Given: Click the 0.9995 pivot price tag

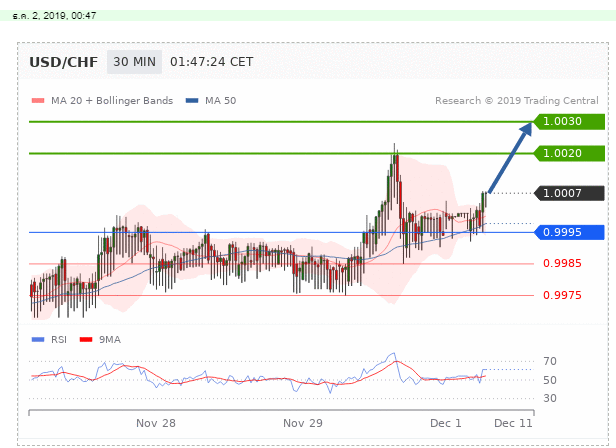Looking at the screenshot, I should click(x=569, y=232).
